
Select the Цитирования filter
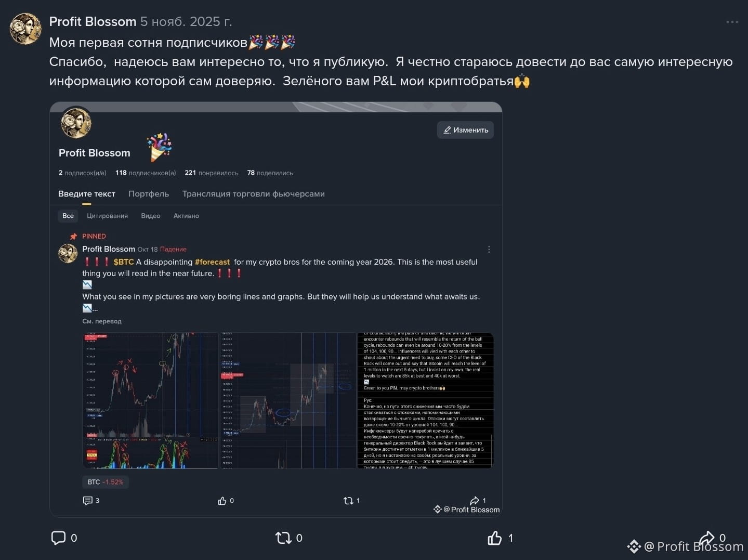click(x=107, y=216)
